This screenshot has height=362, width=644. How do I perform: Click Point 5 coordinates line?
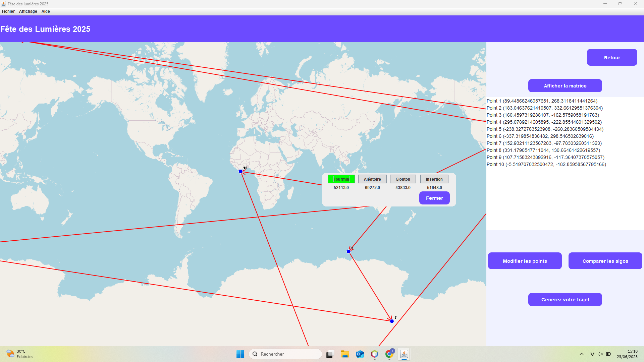click(545, 129)
